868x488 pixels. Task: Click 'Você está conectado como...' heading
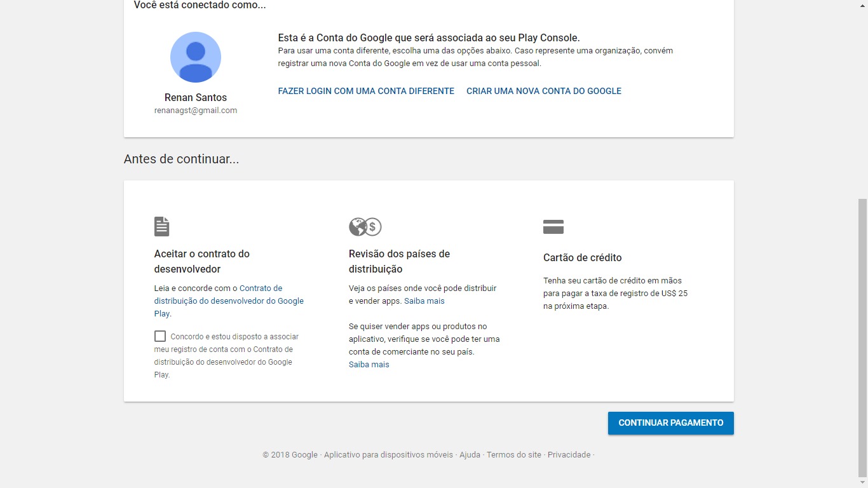[x=200, y=5]
